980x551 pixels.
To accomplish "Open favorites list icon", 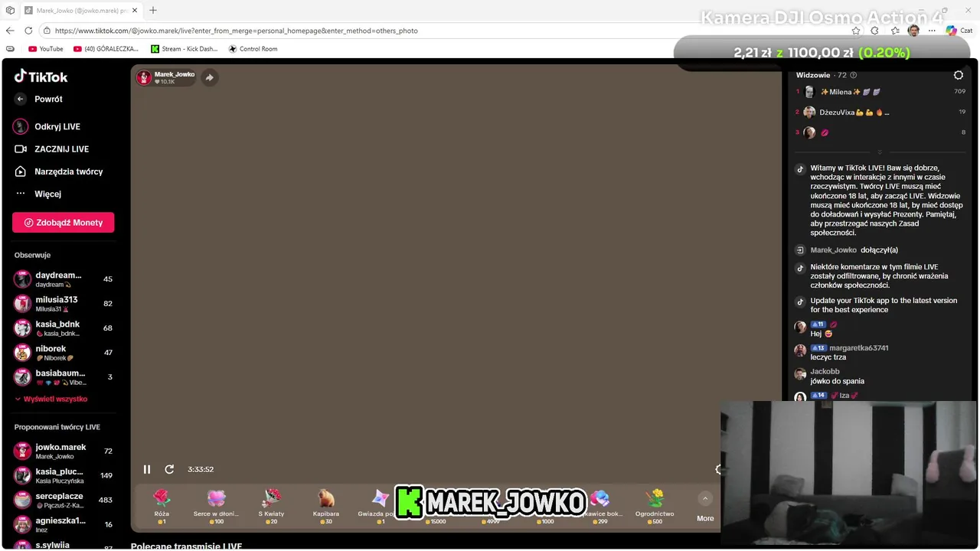I will (895, 31).
